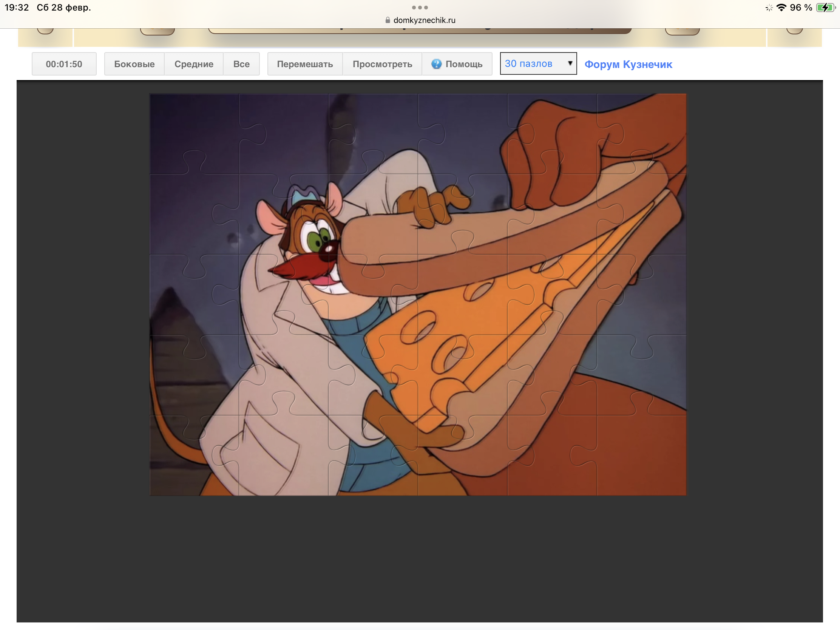Shuffle pieces with Перемешать button
Viewport: 840px width, 630px height.
[304, 64]
